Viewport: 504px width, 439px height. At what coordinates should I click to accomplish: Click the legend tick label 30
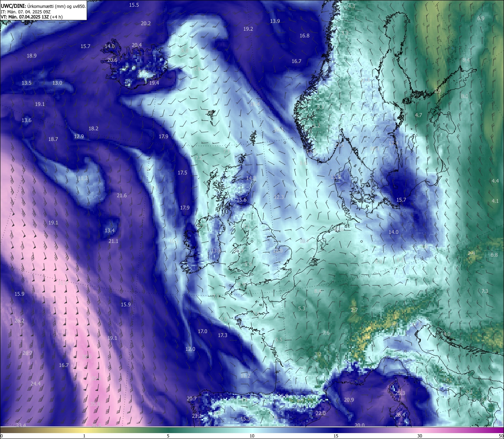(x=420, y=435)
